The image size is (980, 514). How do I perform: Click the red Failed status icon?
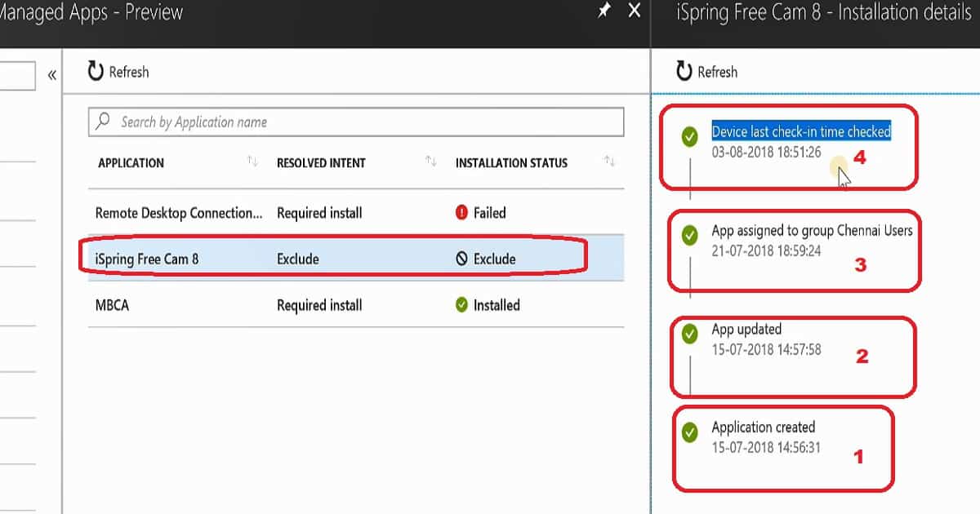pos(461,213)
